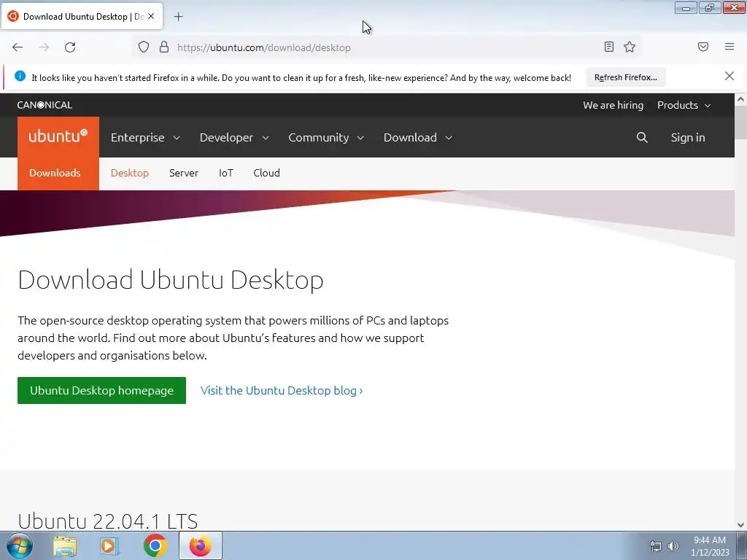747x560 pixels.
Task: Bookmark this page with the star
Action: click(630, 47)
